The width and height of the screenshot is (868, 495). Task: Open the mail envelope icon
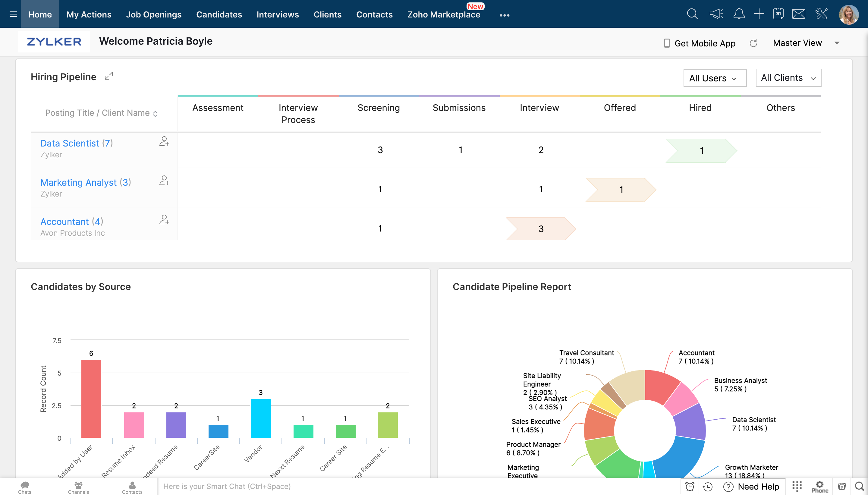tap(798, 14)
